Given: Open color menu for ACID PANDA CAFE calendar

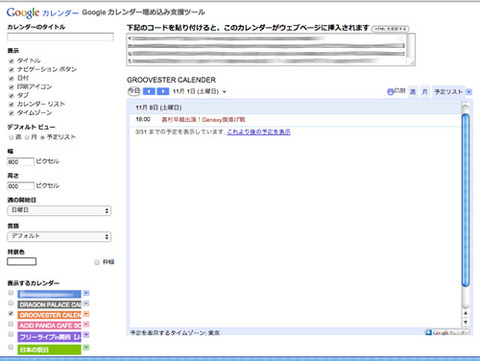Looking at the screenshot, I should (x=86, y=324).
